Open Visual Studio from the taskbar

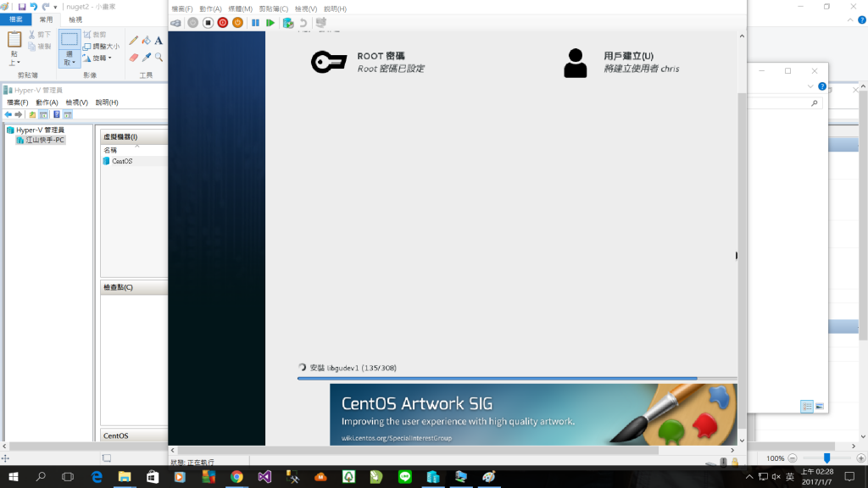tap(264, 476)
